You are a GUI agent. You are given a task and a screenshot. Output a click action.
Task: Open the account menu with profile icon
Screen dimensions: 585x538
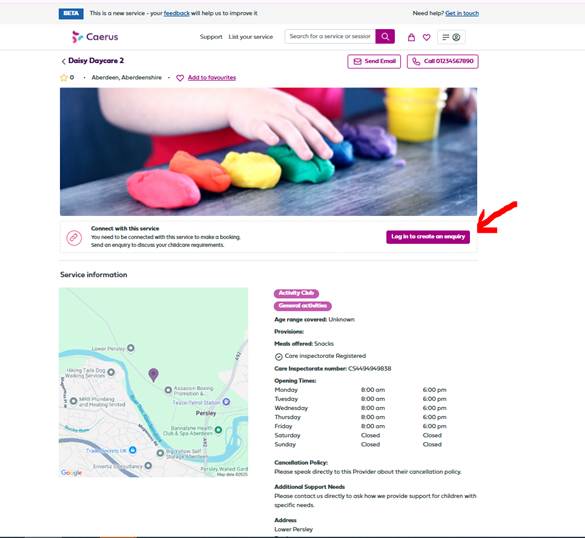point(451,37)
